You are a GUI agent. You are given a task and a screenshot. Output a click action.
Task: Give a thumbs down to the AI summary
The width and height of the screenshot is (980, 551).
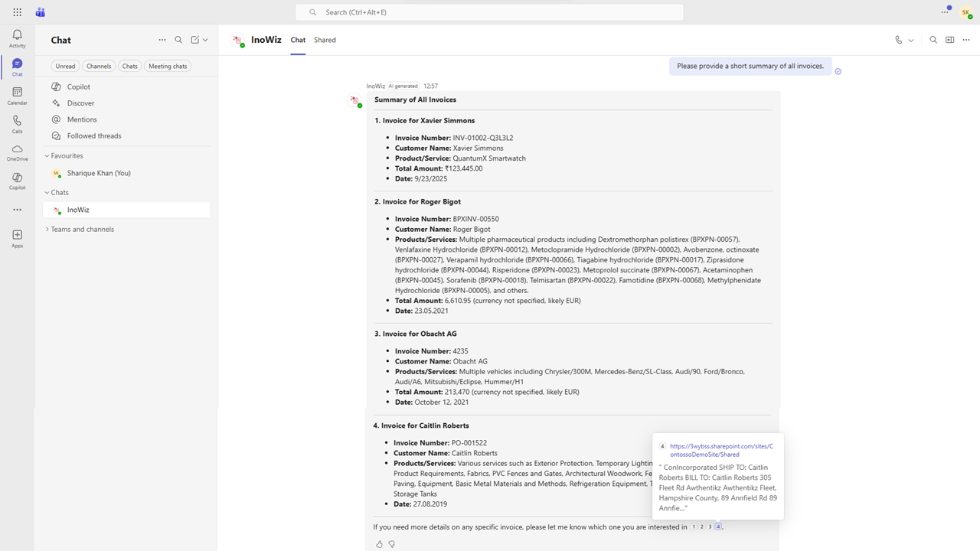pos(391,543)
